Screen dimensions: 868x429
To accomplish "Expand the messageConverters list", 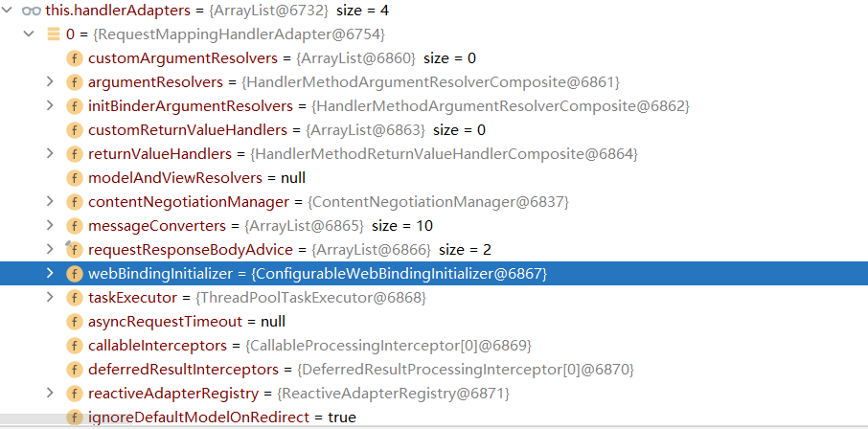I will coord(50,225).
